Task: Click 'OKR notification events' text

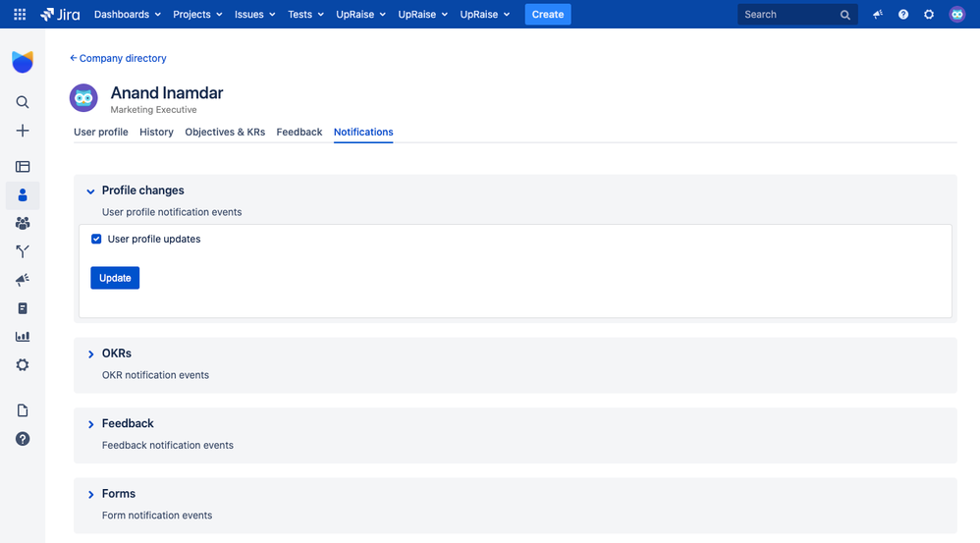Action: pyautogui.click(x=155, y=375)
